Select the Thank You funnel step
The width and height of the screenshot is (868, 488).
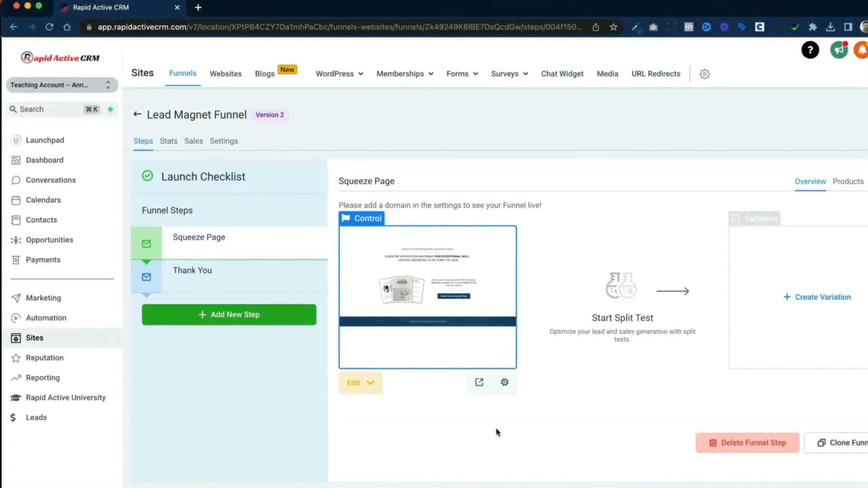(x=229, y=277)
